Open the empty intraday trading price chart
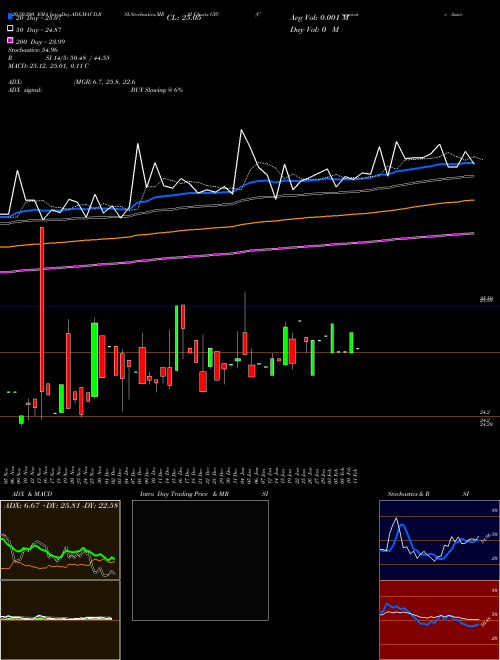This screenshot has height=660, width=500. (x=200, y=560)
